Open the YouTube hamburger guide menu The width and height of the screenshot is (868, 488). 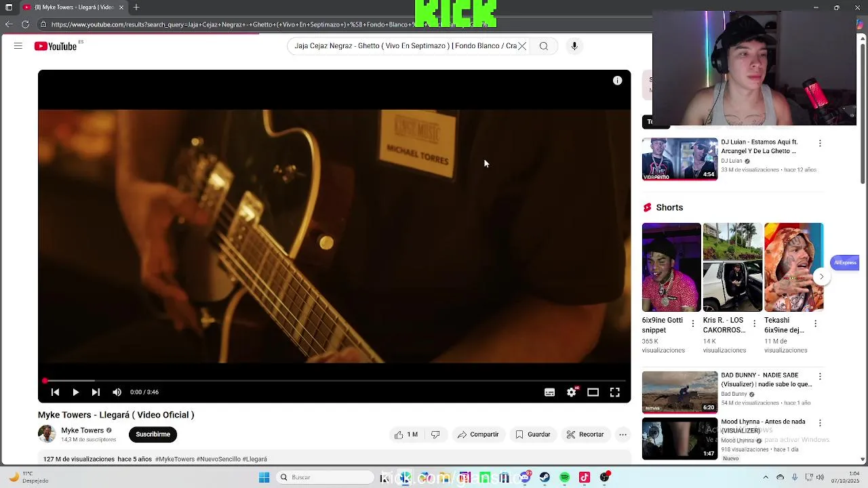(x=18, y=46)
